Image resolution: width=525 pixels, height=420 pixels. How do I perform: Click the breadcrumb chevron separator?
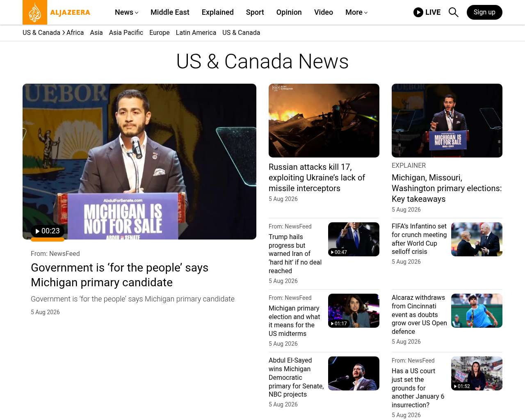click(64, 32)
